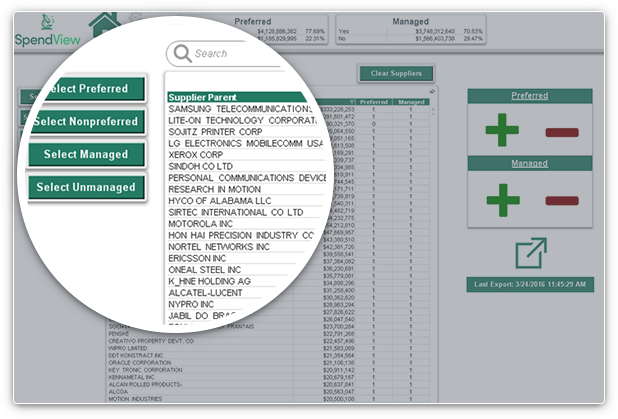Select HON HAI PRECISION INDUSTRY row

click(x=241, y=235)
